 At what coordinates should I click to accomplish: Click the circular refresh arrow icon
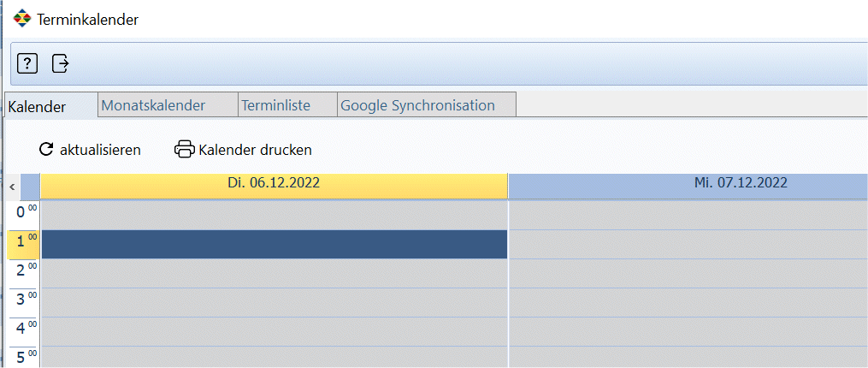coord(46,149)
